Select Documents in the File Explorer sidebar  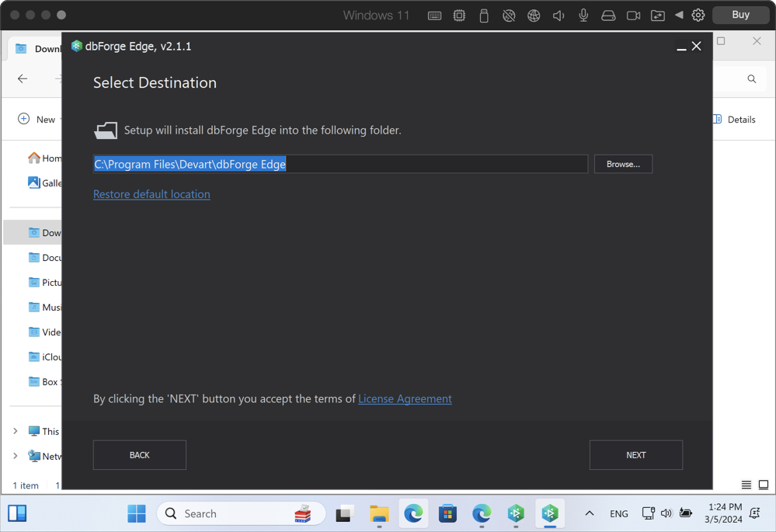coord(45,257)
